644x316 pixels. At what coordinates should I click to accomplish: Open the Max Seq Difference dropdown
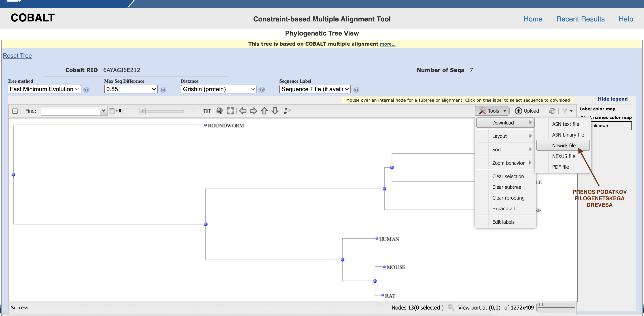[x=131, y=89]
